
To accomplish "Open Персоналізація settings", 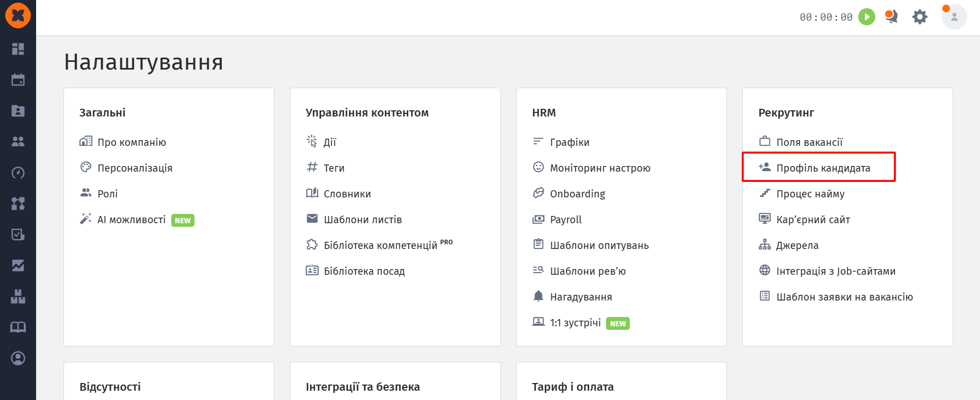I will pyautogui.click(x=126, y=168).
